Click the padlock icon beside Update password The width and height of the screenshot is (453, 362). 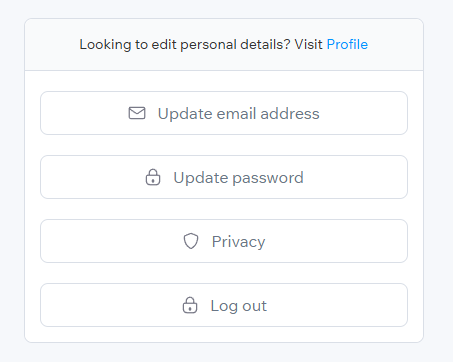[x=153, y=177]
